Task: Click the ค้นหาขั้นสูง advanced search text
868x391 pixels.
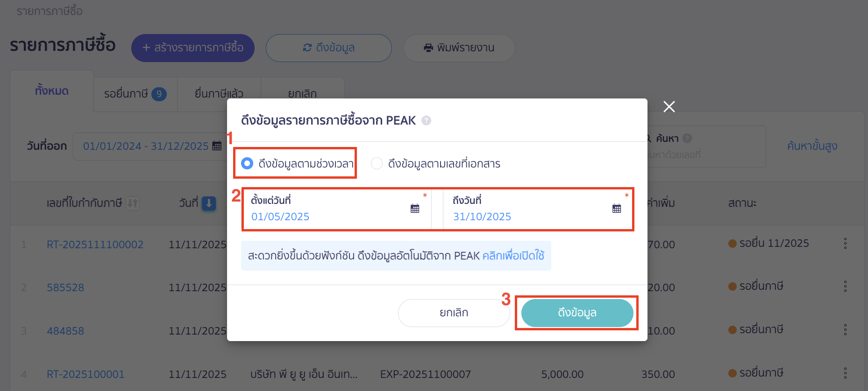Action: point(811,146)
